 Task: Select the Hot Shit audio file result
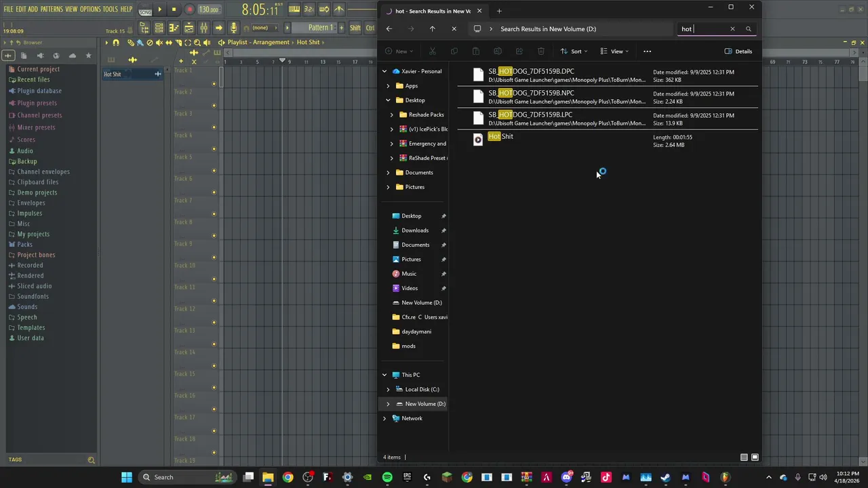(608, 140)
